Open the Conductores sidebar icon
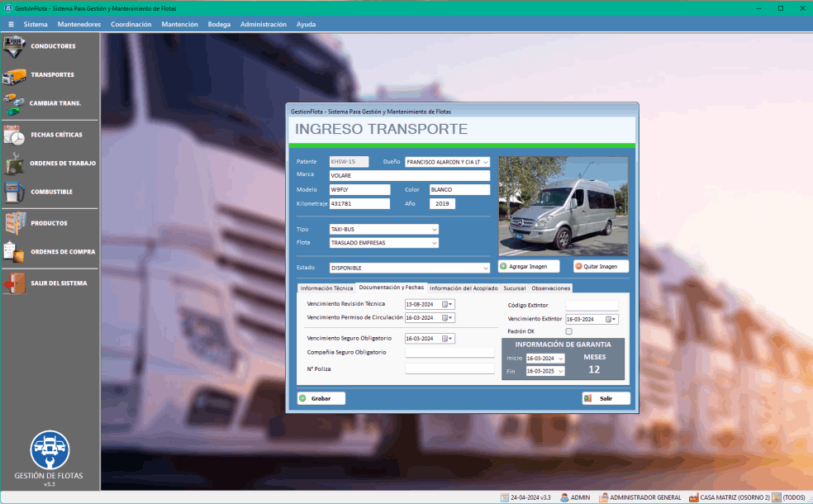Image resolution: width=813 pixels, height=504 pixels. [14, 46]
